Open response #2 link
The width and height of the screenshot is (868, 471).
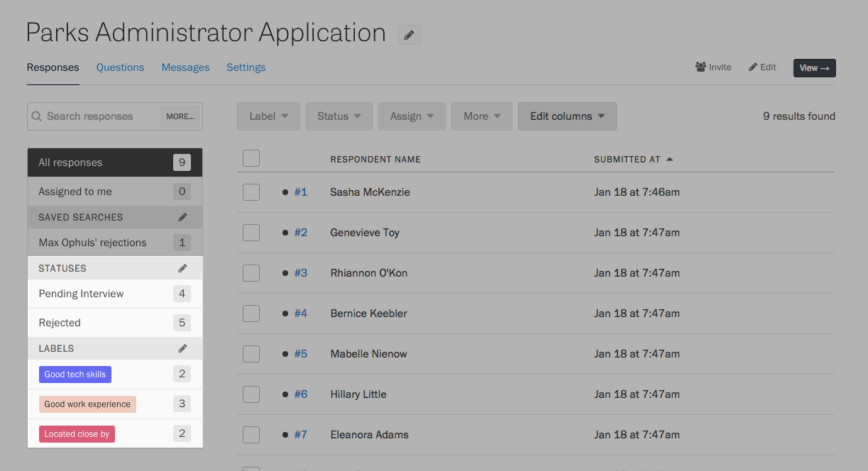pos(301,233)
